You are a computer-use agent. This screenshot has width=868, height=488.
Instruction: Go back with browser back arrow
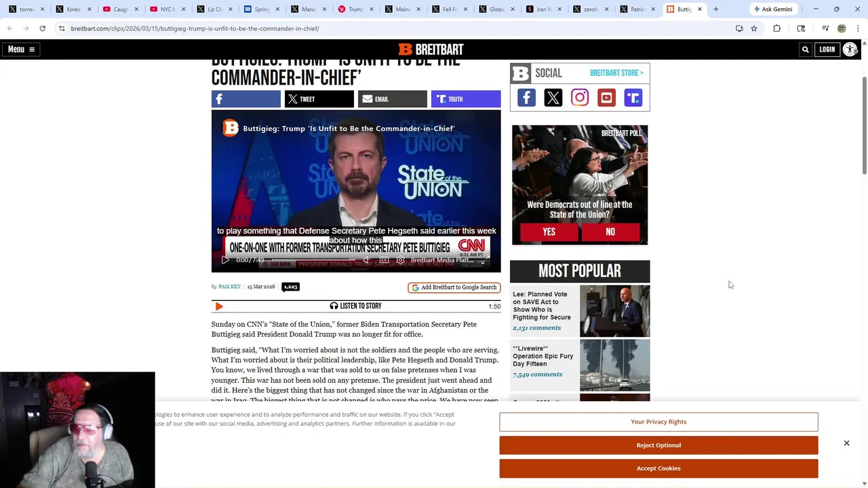coord(10,28)
